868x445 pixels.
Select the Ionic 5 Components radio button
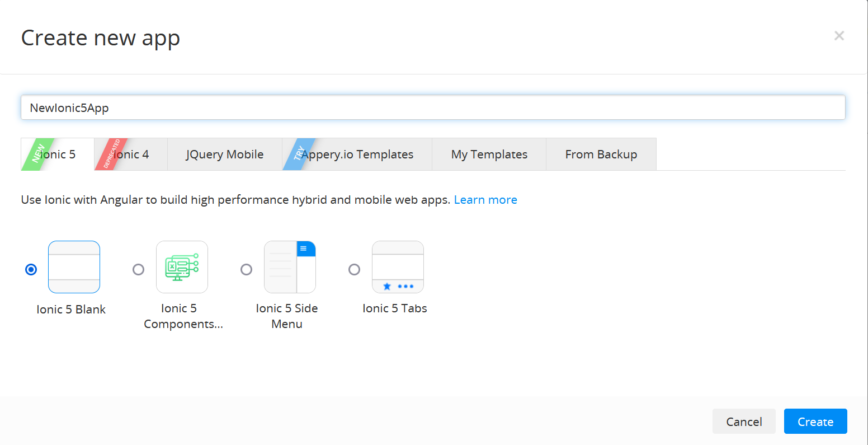coord(138,270)
